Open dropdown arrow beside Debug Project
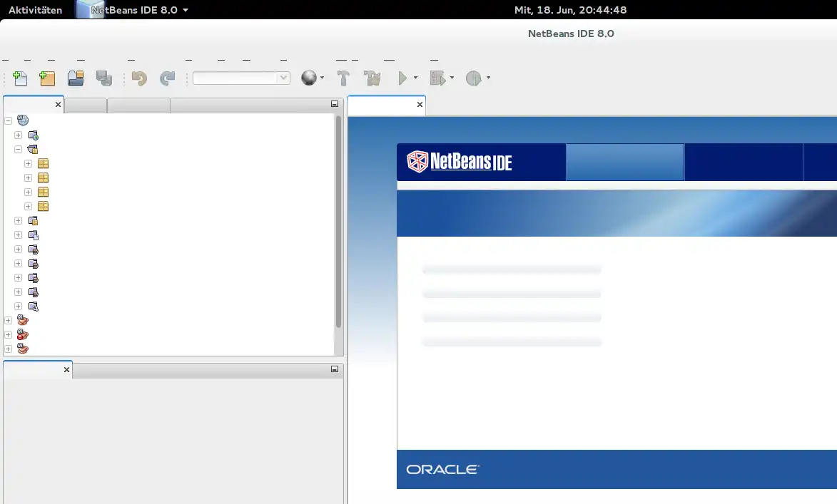This screenshot has width=837, height=504. 452,78
